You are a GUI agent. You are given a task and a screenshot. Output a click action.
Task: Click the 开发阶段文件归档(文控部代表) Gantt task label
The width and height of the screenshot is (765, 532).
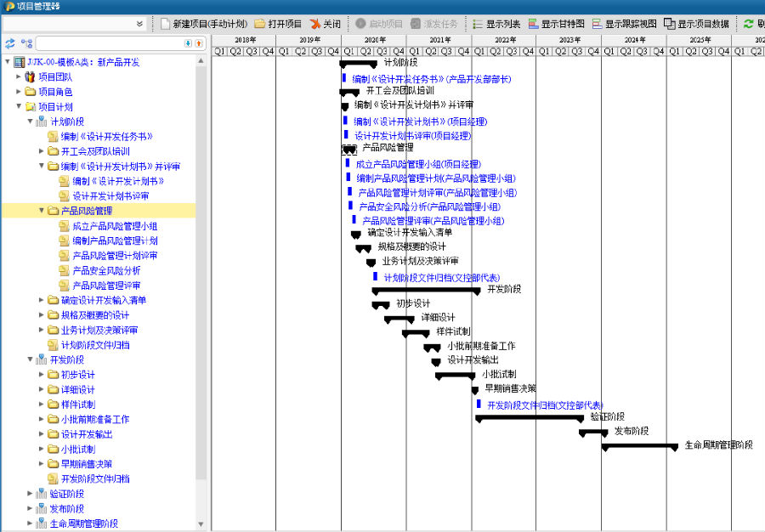point(544,405)
